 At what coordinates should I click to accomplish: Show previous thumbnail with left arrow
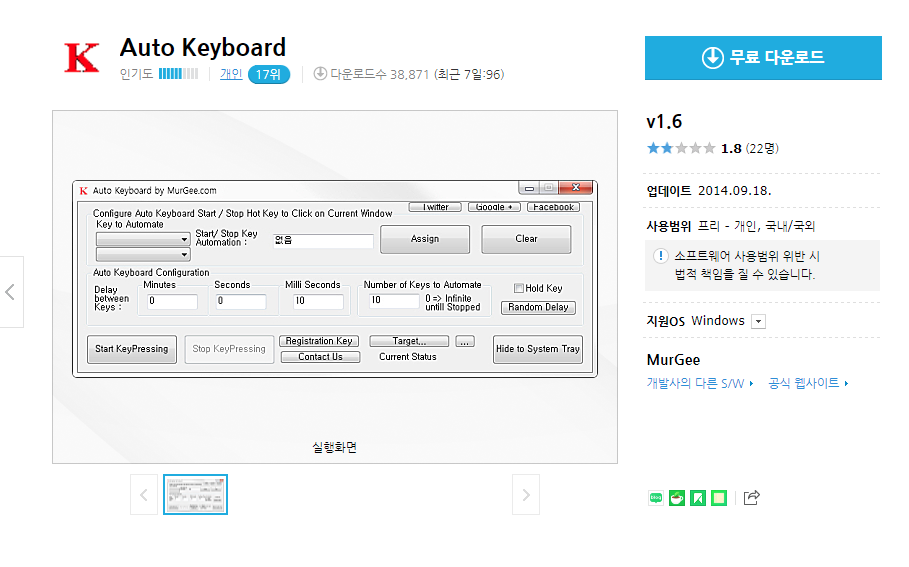click(144, 495)
